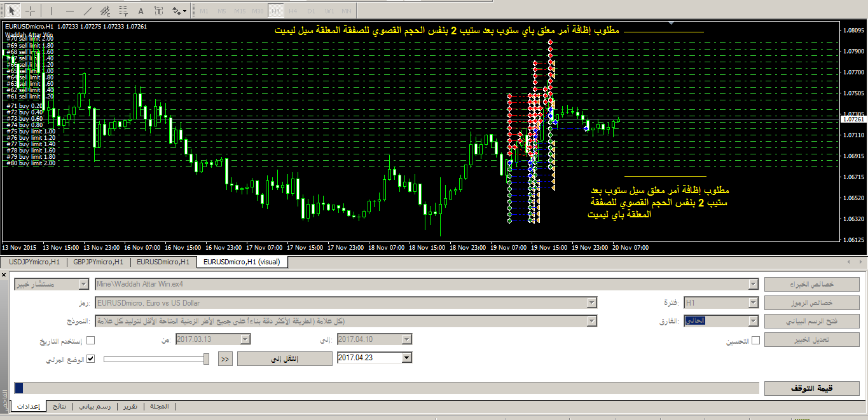868x420 pixels.
Task: Switch chart to M5 timeframe
Action: point(221,11)
